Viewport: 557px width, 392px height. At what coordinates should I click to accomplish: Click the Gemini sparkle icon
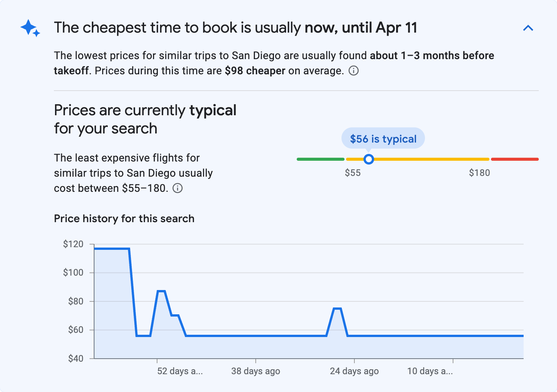click(30, 28)
